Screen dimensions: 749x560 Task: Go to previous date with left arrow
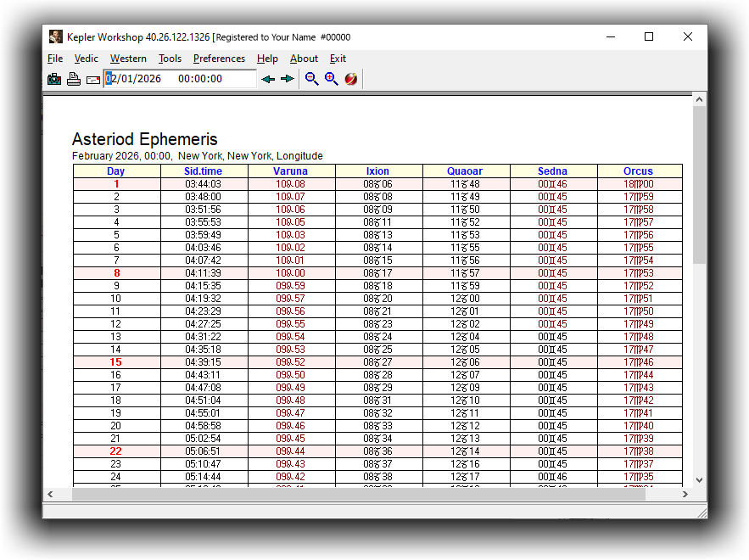click(x=268, y=79)
